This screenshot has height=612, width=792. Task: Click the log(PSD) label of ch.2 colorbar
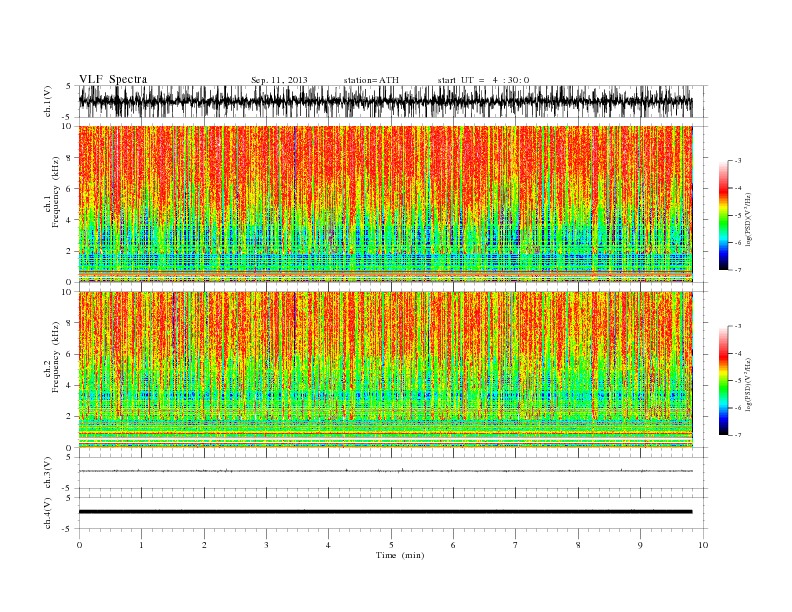click(x=748, y=384)
